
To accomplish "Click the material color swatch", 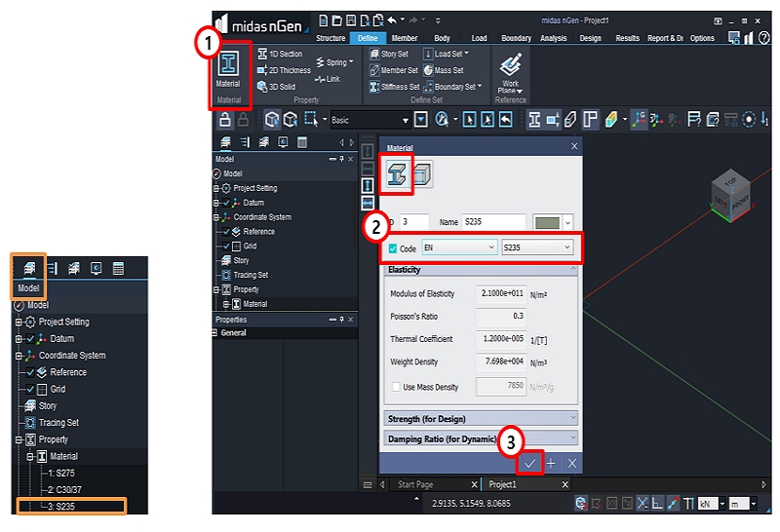I will pos(545,222).
